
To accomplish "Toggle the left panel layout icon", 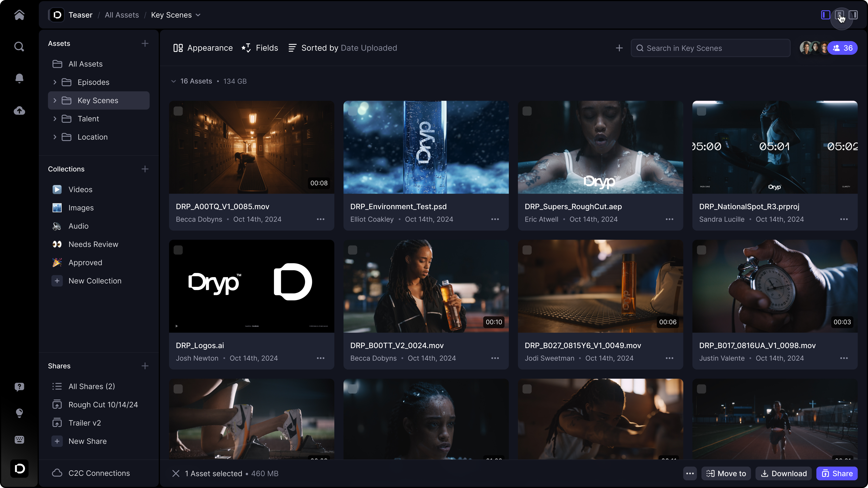I will (x=826, y=15).
